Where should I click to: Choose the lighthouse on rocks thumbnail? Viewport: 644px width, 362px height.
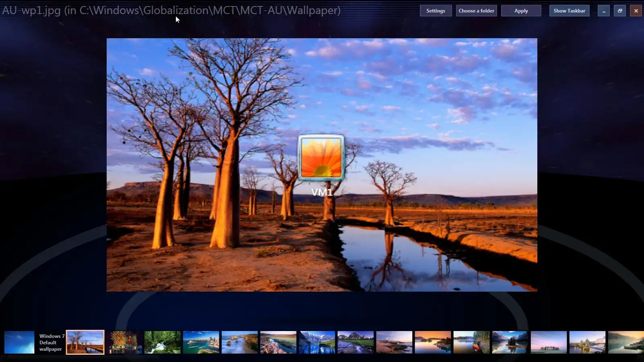(x=394, y=342)
